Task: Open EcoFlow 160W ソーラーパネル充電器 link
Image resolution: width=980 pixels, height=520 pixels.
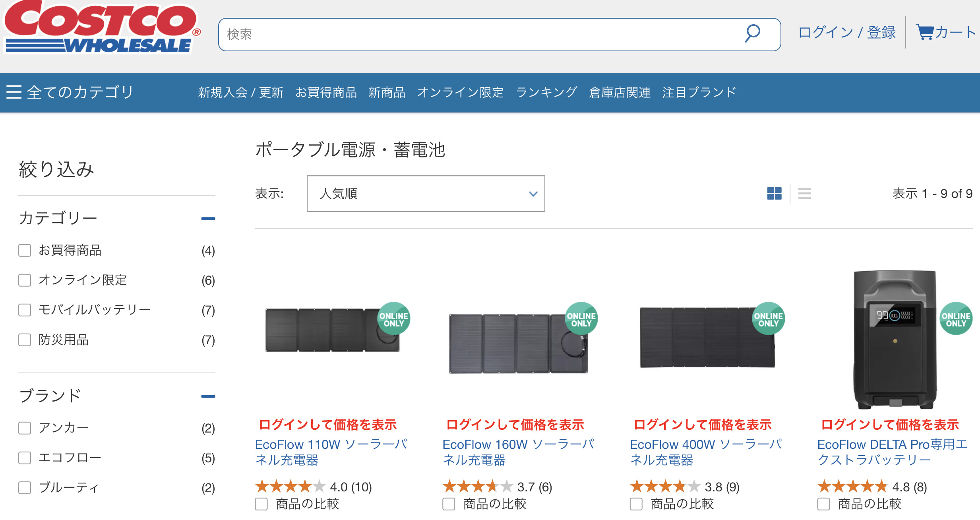Action: 519,452
